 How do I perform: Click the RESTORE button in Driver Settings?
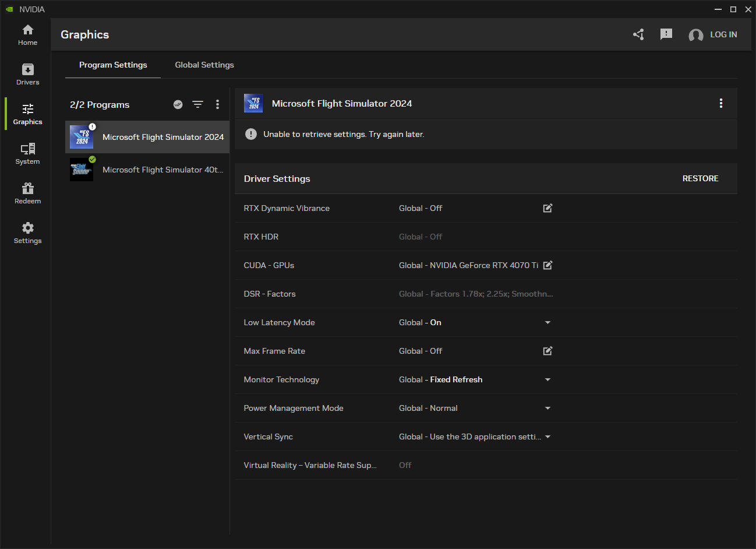[701, 178]
